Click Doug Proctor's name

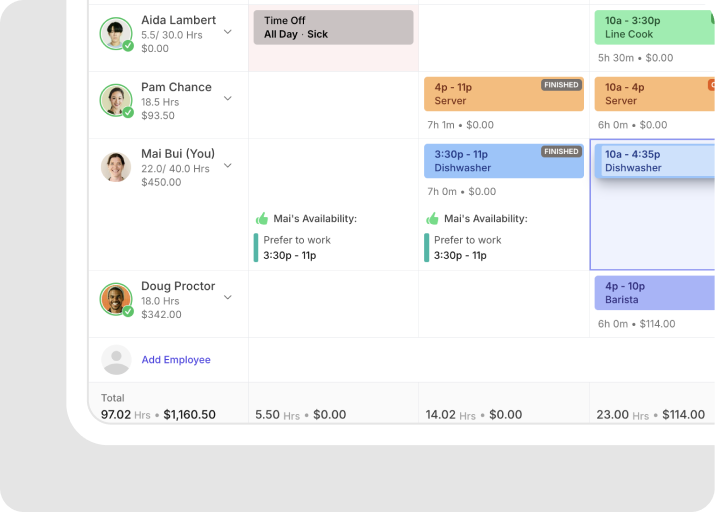pos(178,286)
